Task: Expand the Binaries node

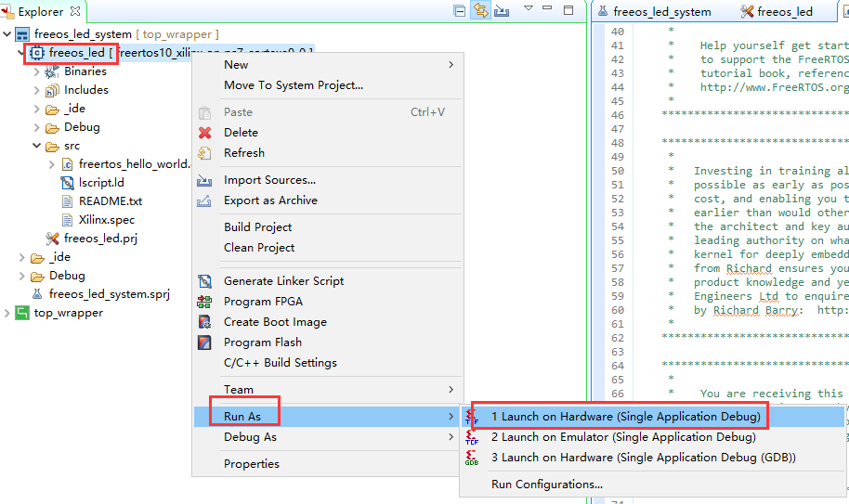Action: point(36,71)
